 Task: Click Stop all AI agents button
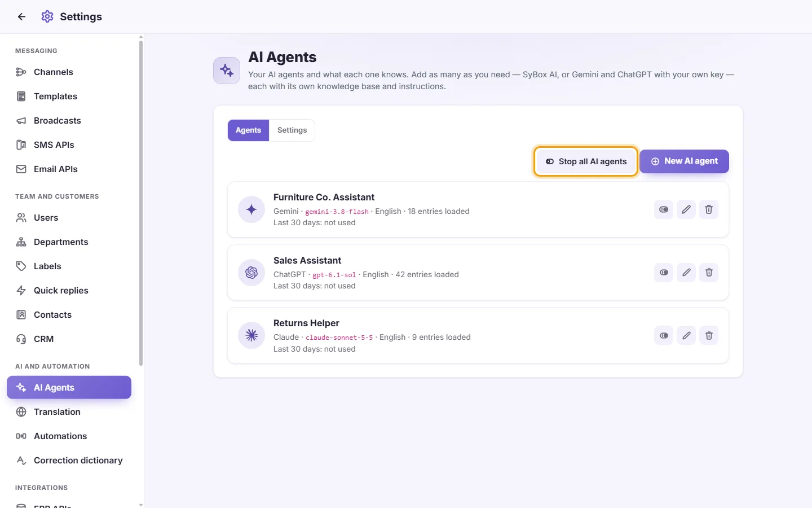click(586, 161)
